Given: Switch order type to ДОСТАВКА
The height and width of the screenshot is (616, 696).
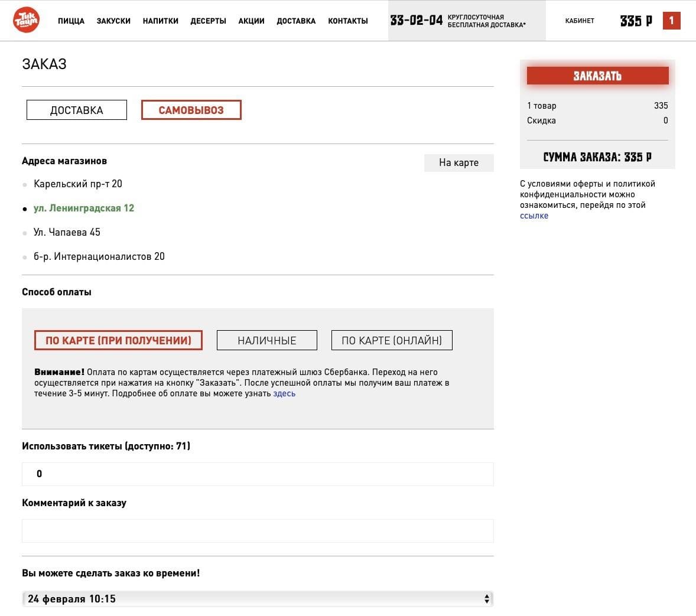Looking at the screenshot, I should pyautogui.click(x=77, y=110).
